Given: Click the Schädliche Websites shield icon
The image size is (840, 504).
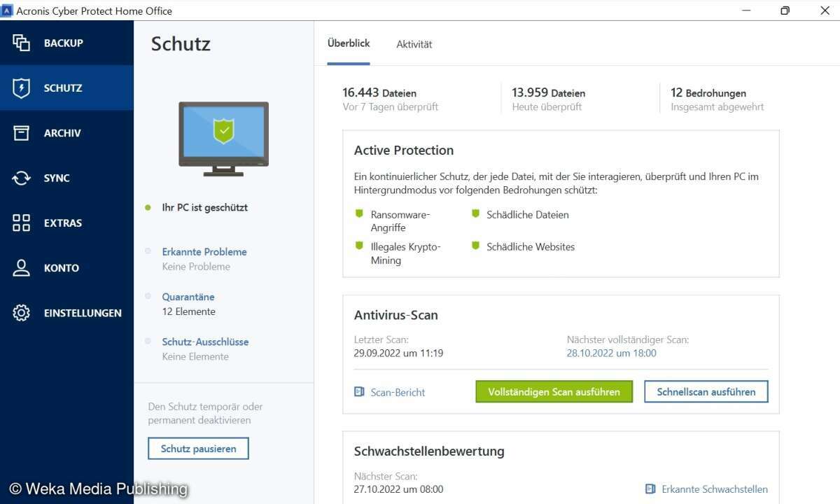Looking at the screenshot, I should (475, 246).
